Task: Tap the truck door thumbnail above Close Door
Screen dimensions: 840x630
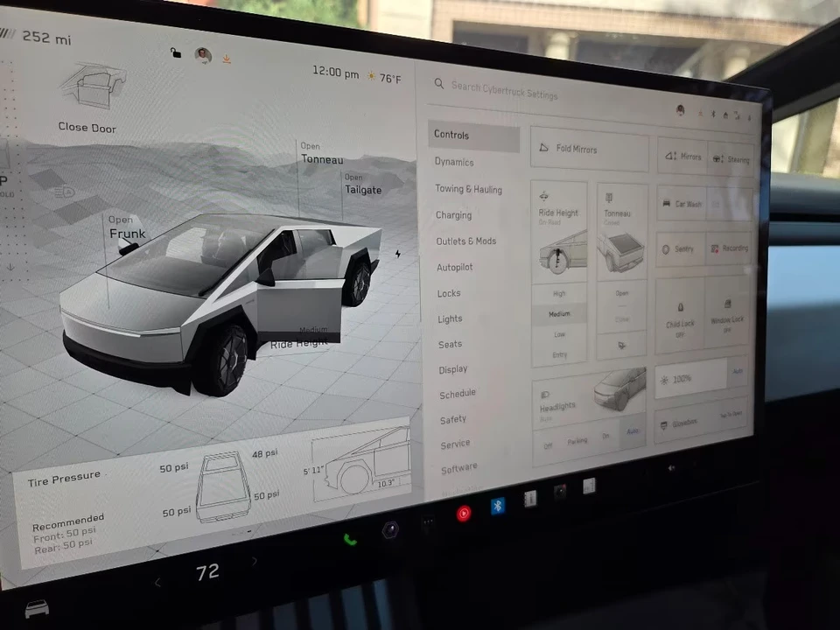Action: pyautogui.click(x=94, y=86)
